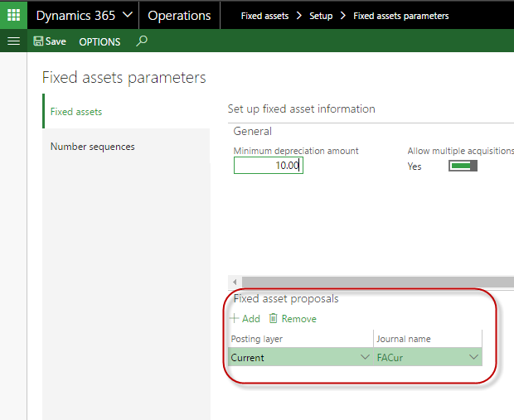Click the Save floppy disk icon

tap(38, 41)
